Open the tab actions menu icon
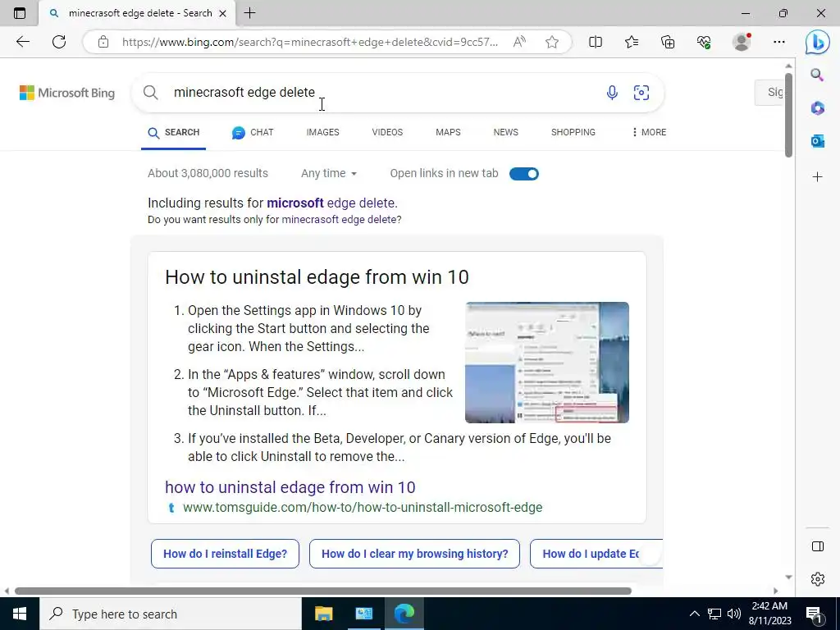840x630 pixels. click(20, 13)
